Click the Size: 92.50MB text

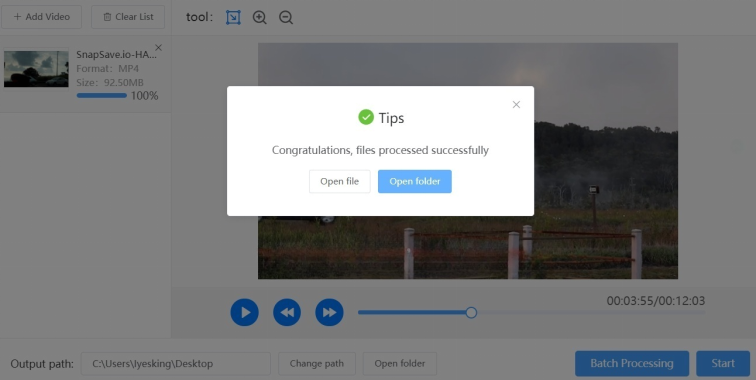tap(110, 82)
